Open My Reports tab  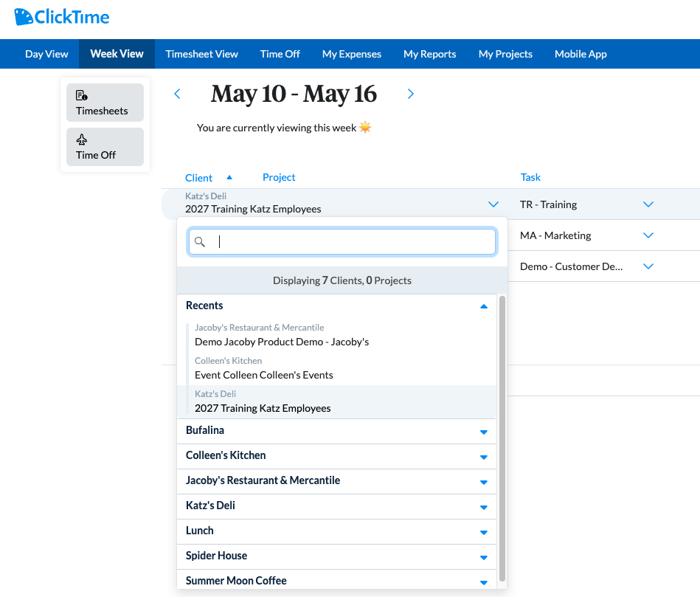pyautogui.click(x=430, y=54)
